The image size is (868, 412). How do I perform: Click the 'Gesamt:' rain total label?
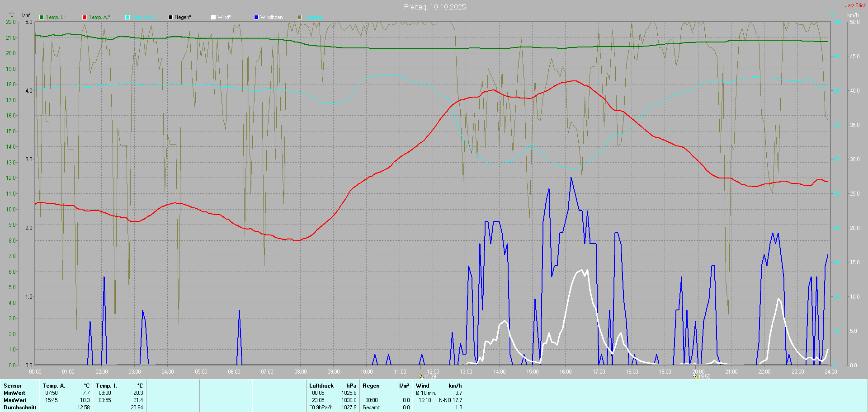pos(371,407)
